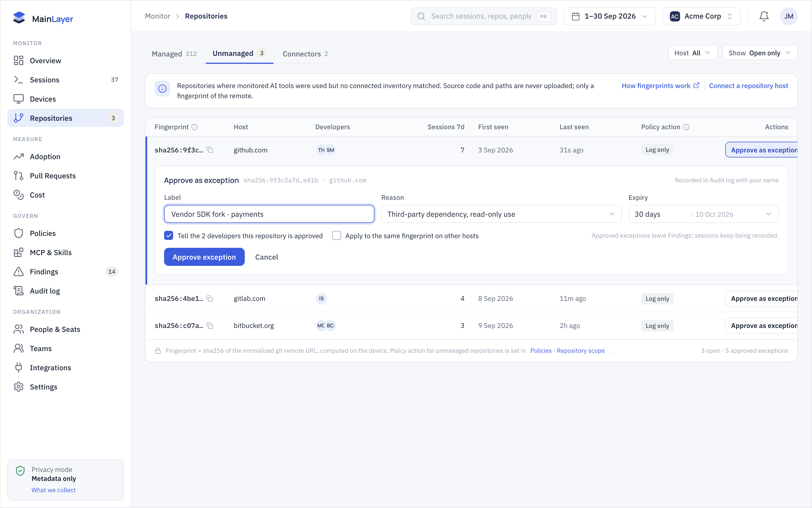
Task: Open Overview from the sidebar
Action: 65,60
